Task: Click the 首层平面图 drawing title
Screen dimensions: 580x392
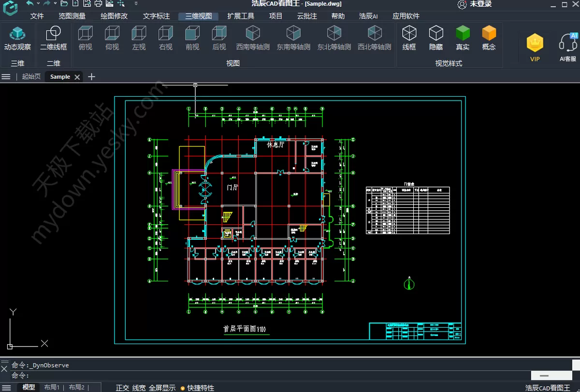Action: tap(245, 329)
